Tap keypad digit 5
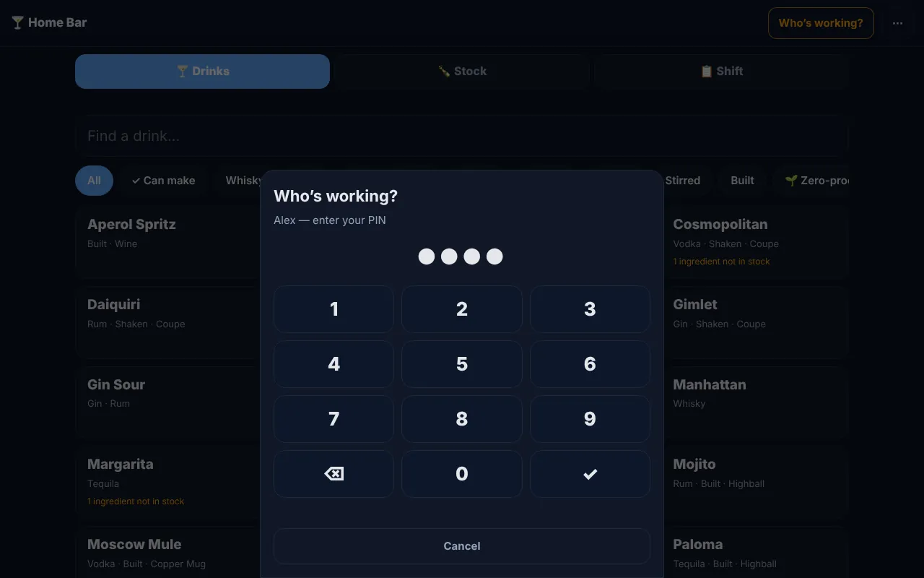Image resolution: width=924 pixels, height=578 pixels. (462, 364)
